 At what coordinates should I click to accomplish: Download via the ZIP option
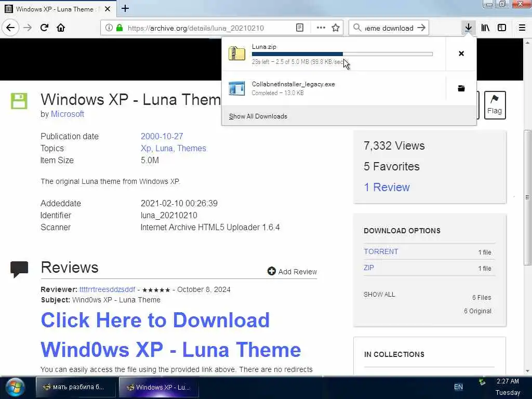pyautogui.click(x=369, y=268)
